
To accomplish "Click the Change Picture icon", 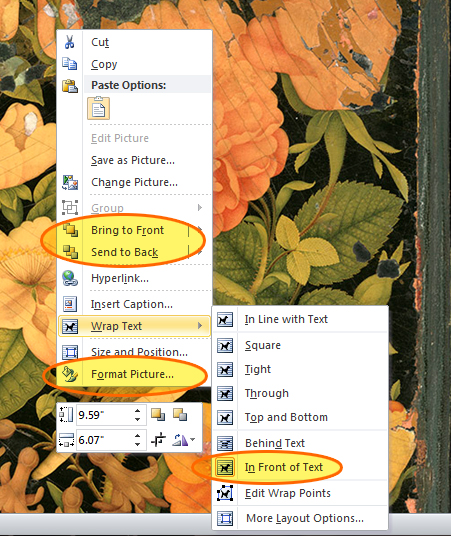I will (70, 182).
